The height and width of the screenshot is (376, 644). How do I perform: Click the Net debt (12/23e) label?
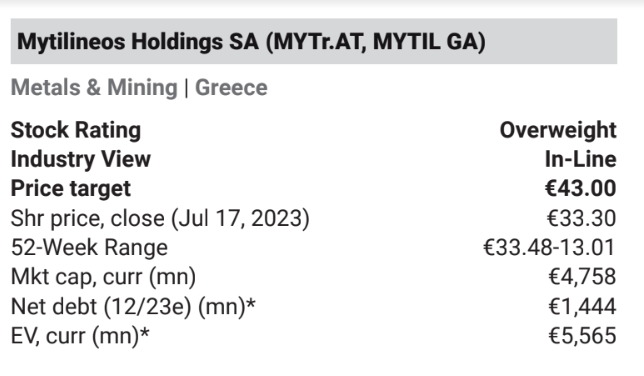point(133,307)
